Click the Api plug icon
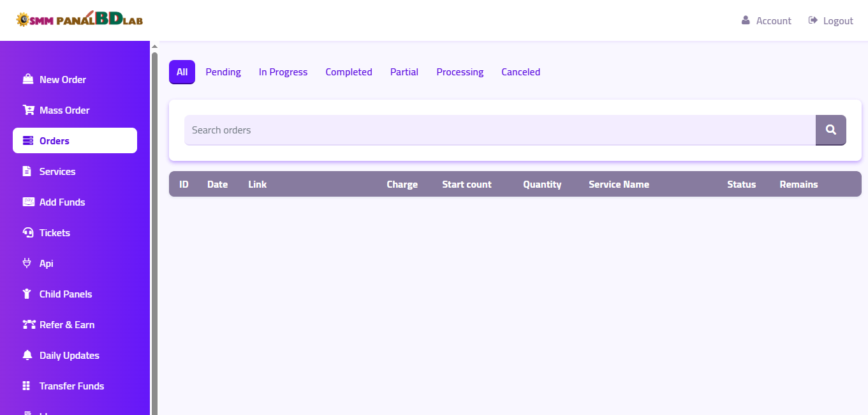 [x=27, y=263]
